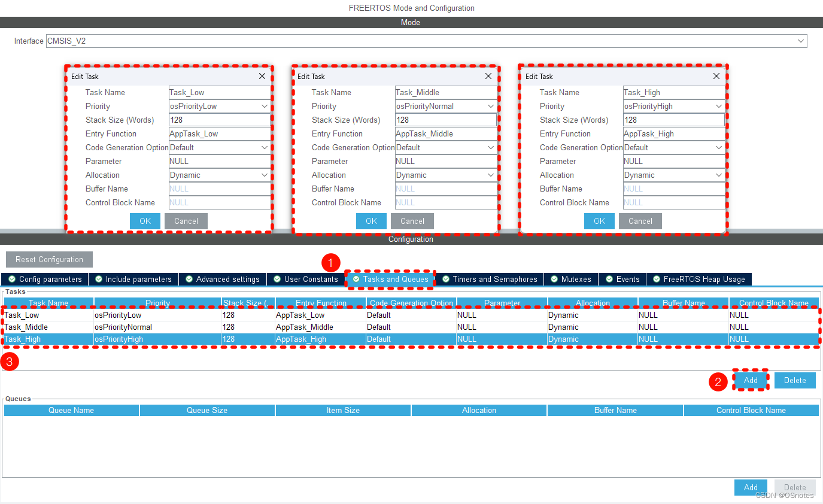Click the Task Name field containing Task_High
This screenshot has width=823, height=504.
674,92
